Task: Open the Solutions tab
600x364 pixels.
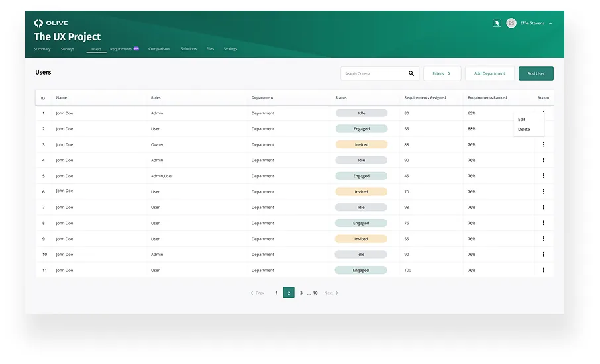Action: pyautogui.click(x=189, y=49)
